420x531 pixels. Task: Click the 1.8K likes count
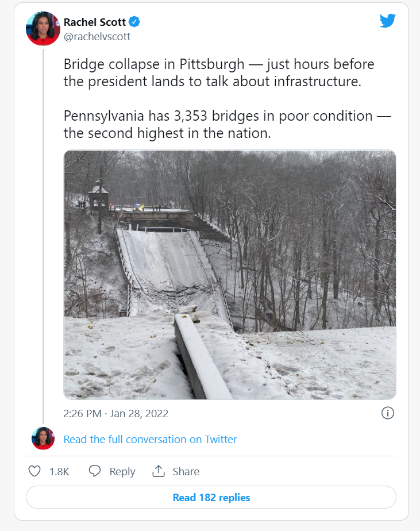(59, 471)
